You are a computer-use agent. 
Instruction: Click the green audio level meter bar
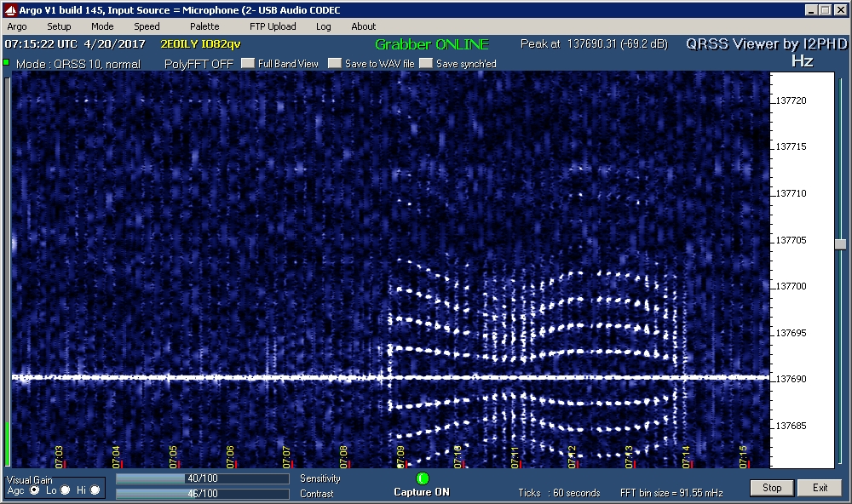pyautogui.click(x=7, y=444)
